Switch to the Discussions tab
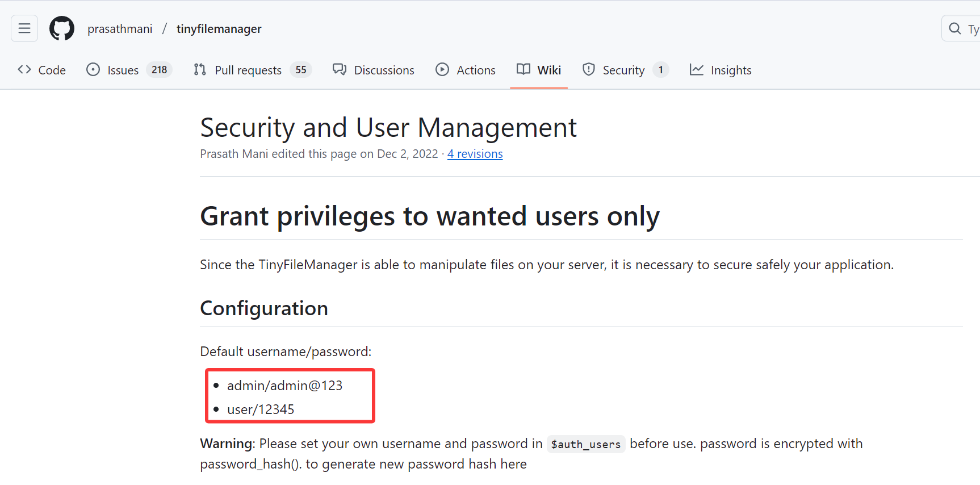This screenshot has height=485, width=980. (x=384, y=70)
